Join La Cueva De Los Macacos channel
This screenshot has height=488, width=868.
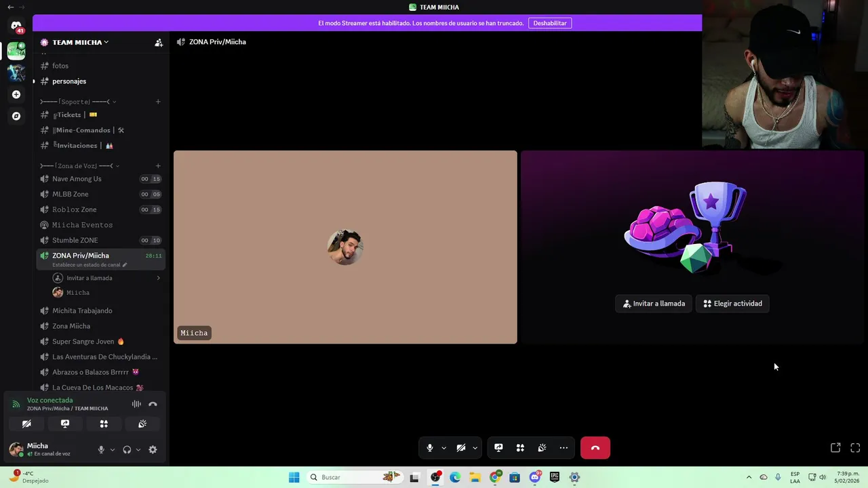pos(102,388)
